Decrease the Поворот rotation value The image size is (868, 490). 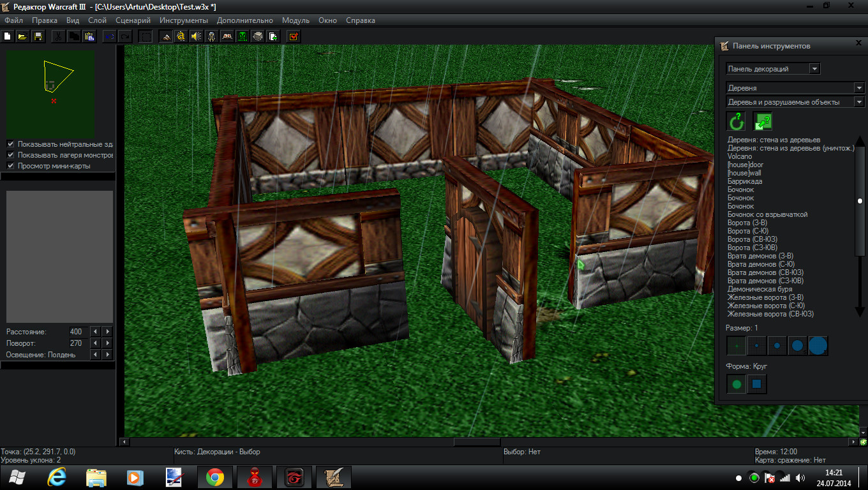pyautogui.click(x=95, y=343)
